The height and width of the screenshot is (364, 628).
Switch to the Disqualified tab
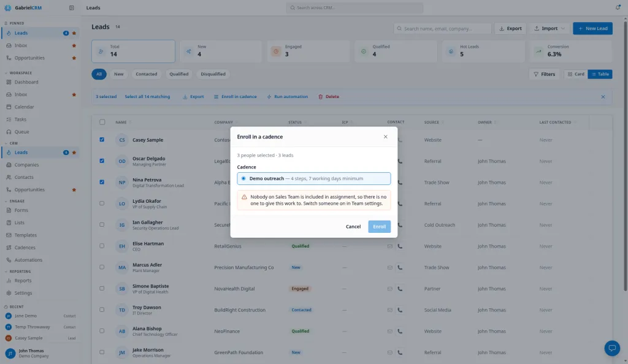coord(213,74)
